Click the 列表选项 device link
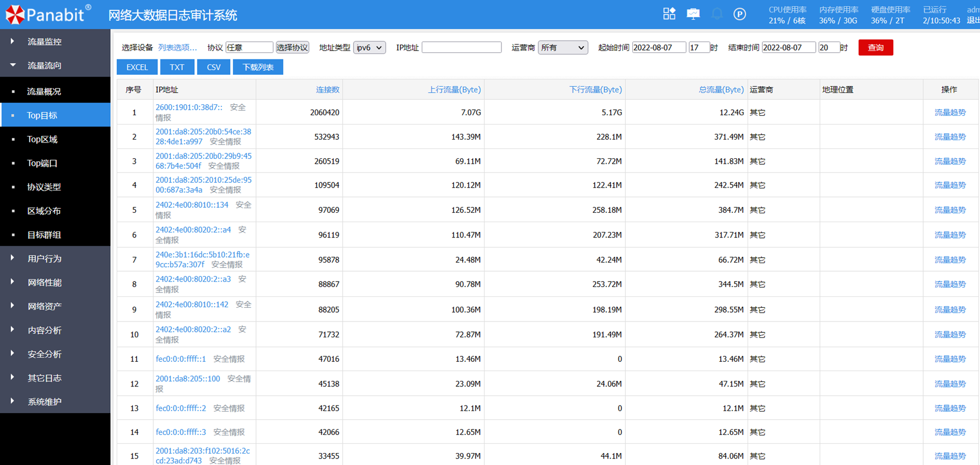Image resolution: width=980 pixels, height=465 pixels. [x=177, y=47]
